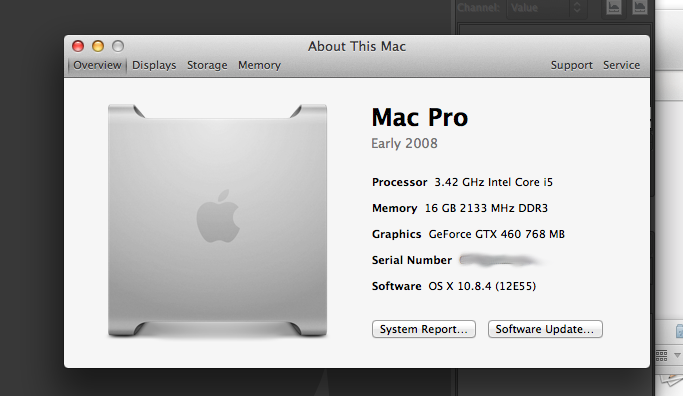Click the Software Update button
The width and height of the screenshot is (683, 396).
[x=545, y=329]
